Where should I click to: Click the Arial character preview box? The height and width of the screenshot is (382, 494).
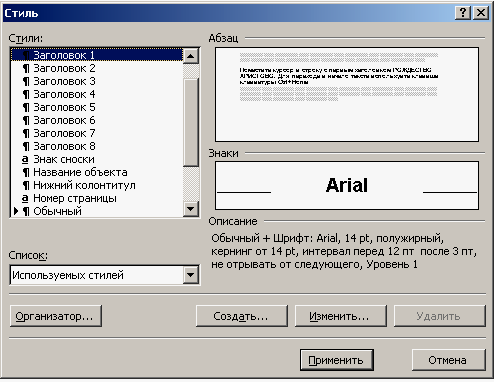coord(347,185)
